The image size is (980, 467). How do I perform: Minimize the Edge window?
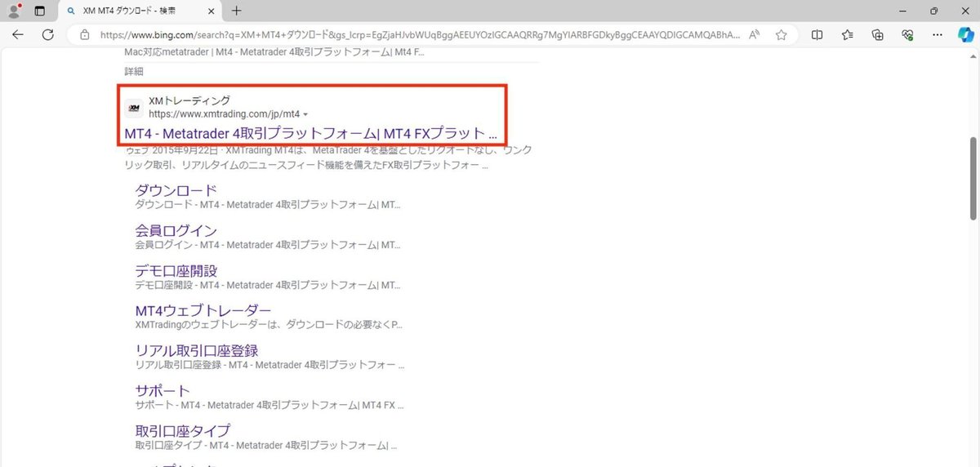[x=901, y=11]
